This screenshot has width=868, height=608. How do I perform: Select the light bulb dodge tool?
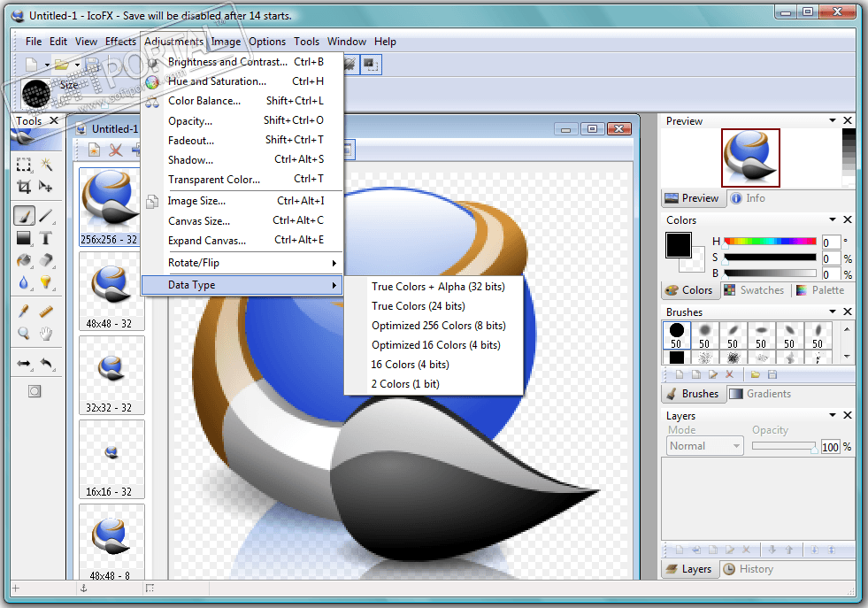click(46, 283)
